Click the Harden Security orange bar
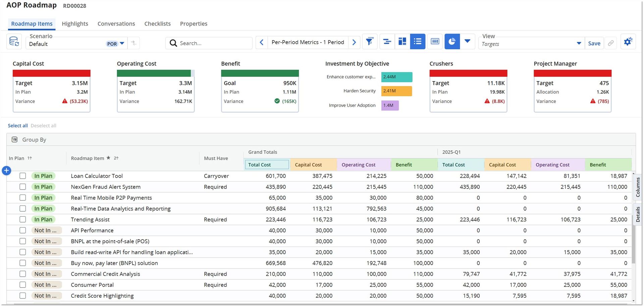Viewport: 644px width, 307px height. click(396, 91)
